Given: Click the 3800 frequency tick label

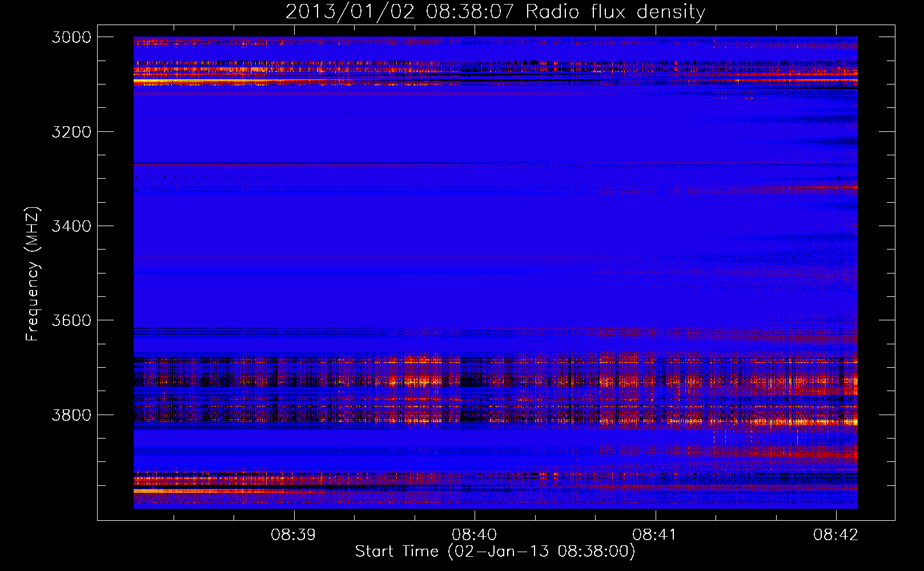Looking at the screenshot, I should [x=71, y=415].
